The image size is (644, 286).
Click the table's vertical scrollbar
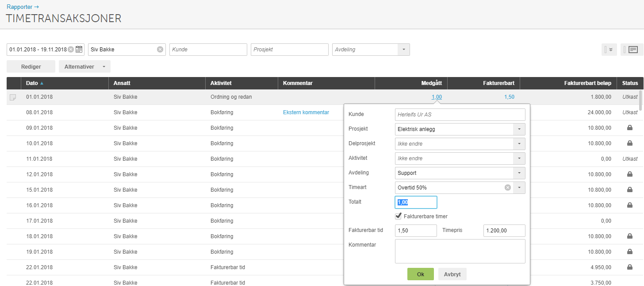click(x=640, y=101)
